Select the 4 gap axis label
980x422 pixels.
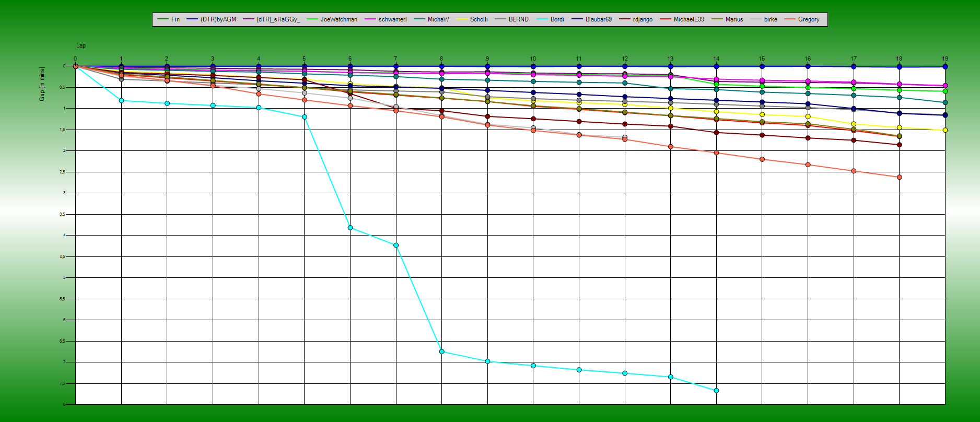point(64,236)
